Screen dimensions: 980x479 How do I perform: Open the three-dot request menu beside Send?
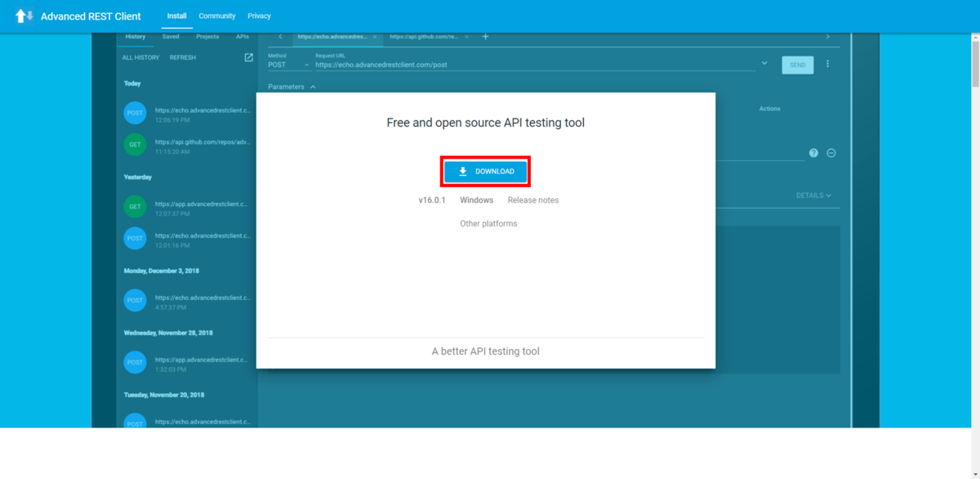[x=827, y=64]
